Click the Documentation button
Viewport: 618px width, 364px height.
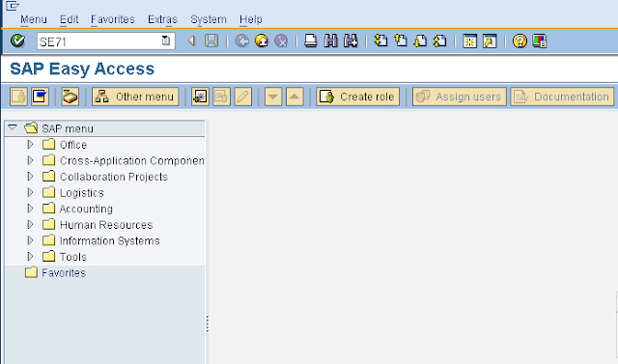coord(562,97)
